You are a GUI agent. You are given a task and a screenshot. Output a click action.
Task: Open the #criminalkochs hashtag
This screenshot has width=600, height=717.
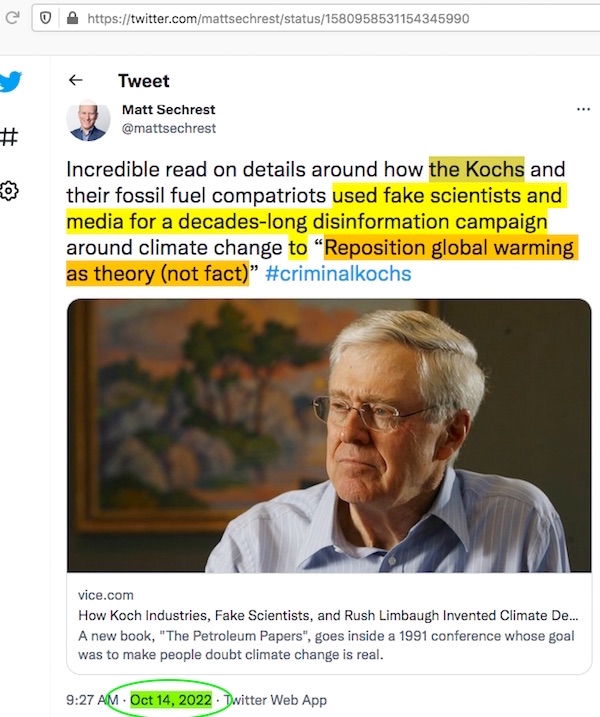coord(338,273)
